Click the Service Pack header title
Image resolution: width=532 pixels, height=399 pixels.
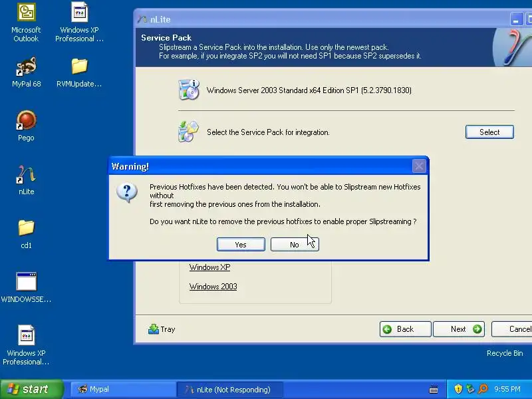click(166, 38)
